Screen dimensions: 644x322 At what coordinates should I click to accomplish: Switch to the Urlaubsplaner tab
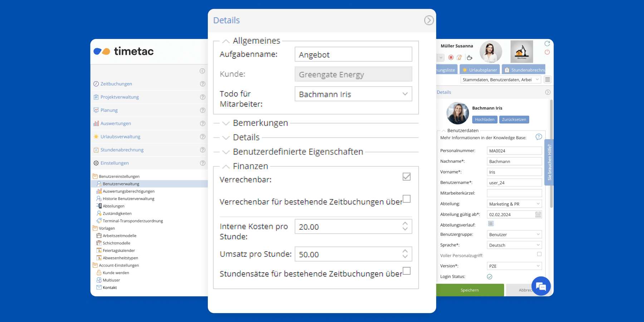click(479, 70)
